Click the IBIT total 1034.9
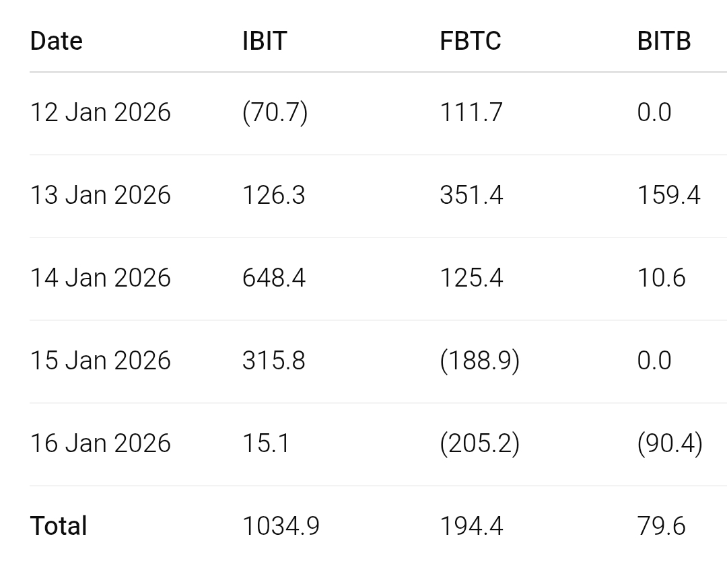The width and height of the screenshot is (727, 588). tap(281, 526)
